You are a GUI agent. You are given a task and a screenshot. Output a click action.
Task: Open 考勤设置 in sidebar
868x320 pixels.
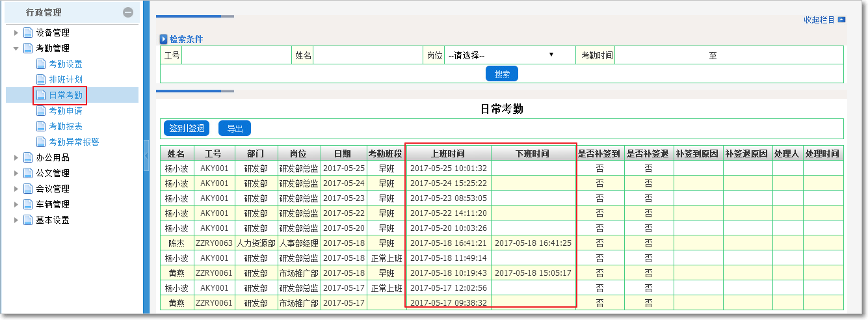[x=65, y=64]
